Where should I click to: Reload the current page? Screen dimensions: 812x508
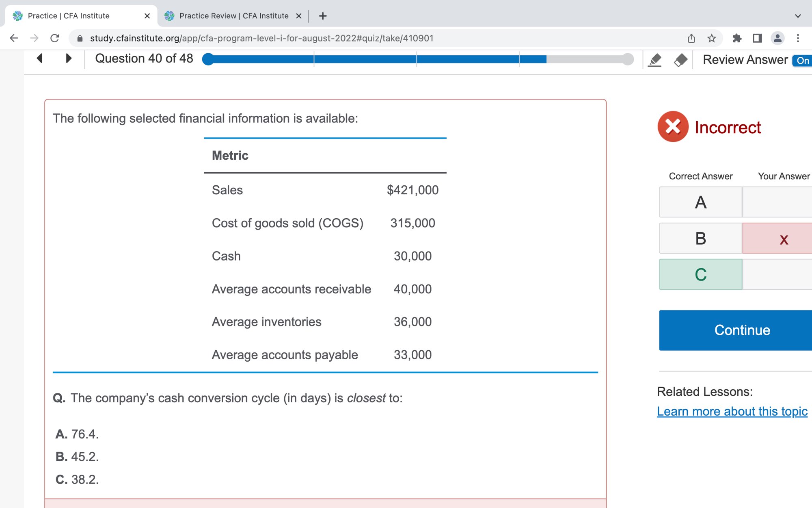point(55,38)
